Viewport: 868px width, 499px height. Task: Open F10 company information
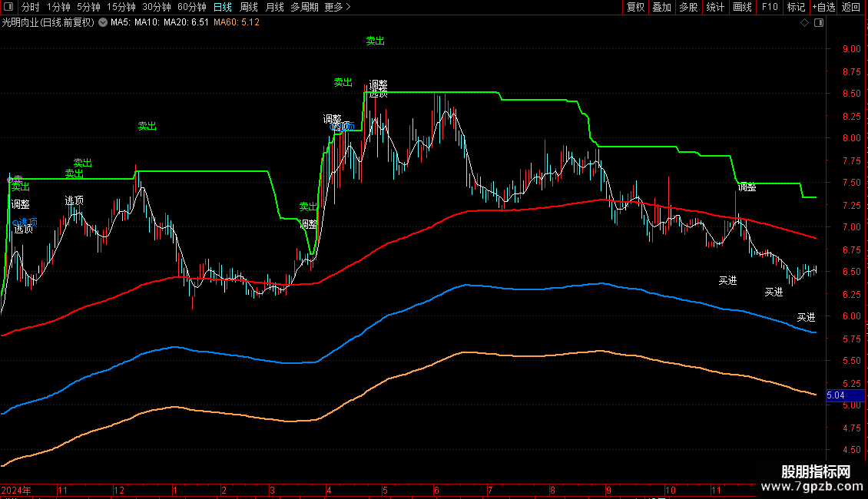tap(770, 7)
